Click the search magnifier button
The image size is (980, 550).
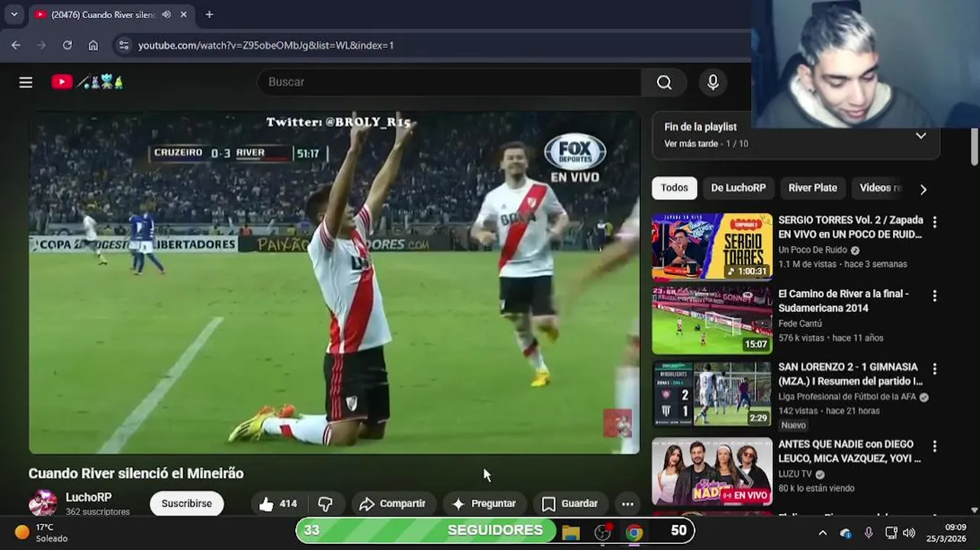point(664,82)
